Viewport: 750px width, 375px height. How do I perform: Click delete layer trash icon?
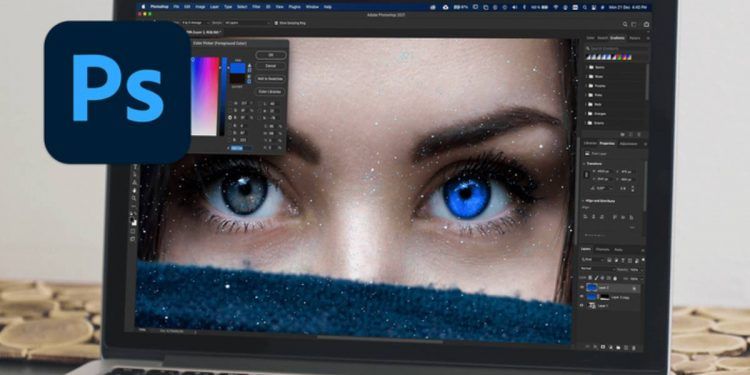tap(634, 347)
